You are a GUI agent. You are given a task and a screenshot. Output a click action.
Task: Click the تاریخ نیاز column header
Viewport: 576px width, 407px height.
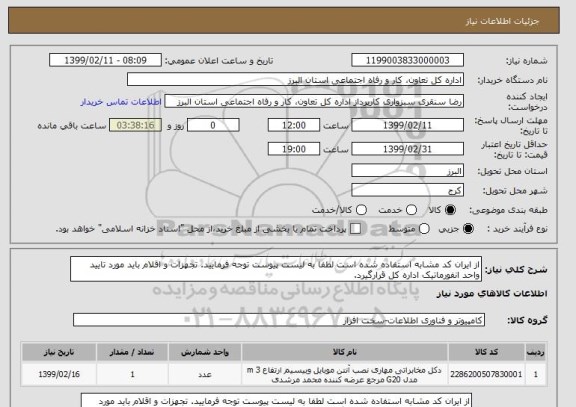pos(59,352)
